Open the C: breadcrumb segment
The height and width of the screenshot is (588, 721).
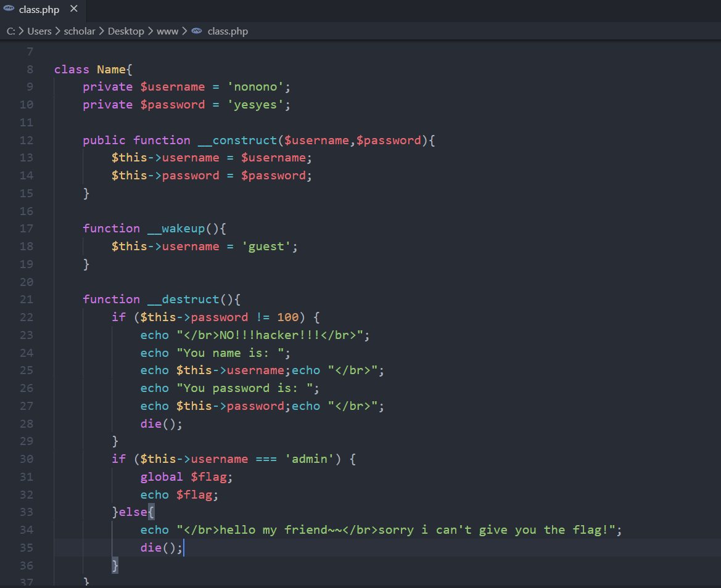10,31
